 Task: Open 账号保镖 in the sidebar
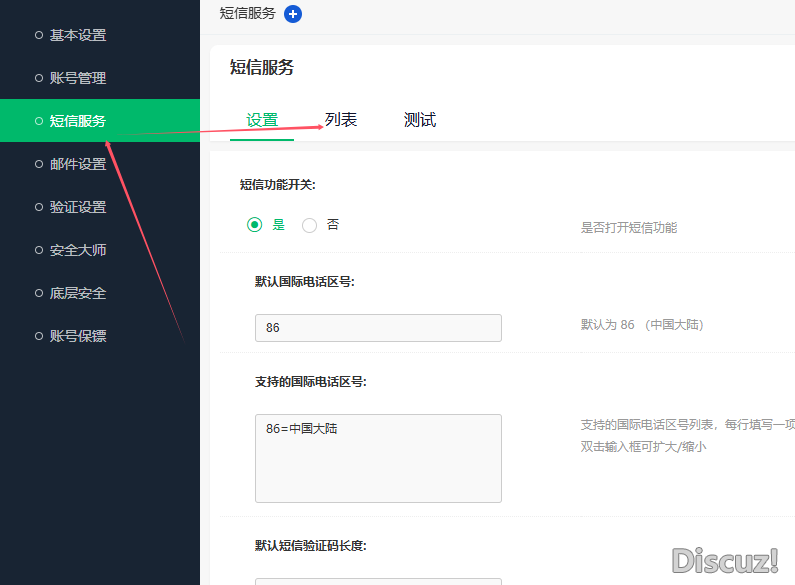[78, 336]
